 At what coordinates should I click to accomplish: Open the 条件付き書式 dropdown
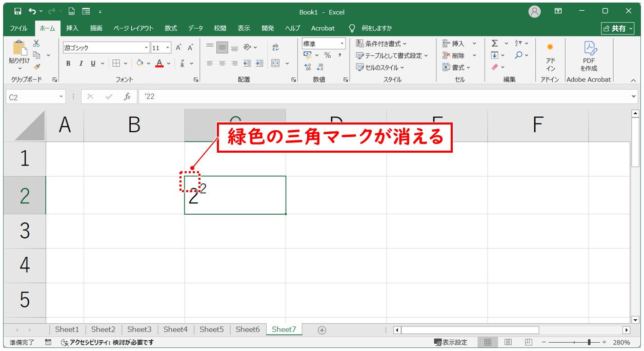click(382, 44)
